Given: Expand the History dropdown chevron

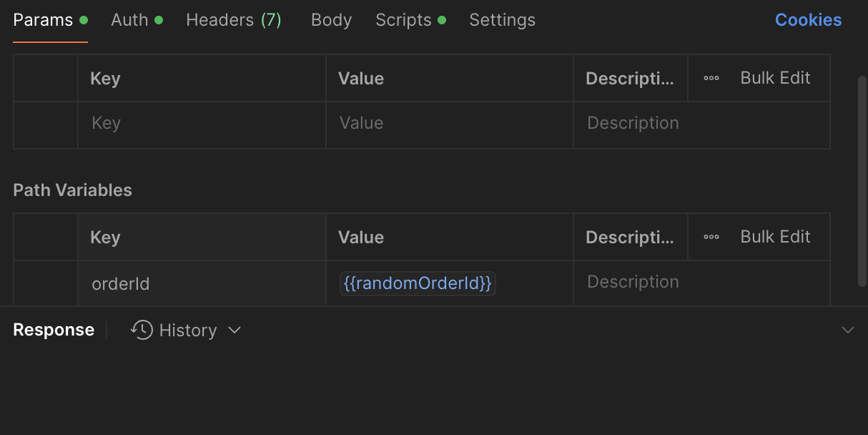Looking at the screenshot, I should click(235, 330).
